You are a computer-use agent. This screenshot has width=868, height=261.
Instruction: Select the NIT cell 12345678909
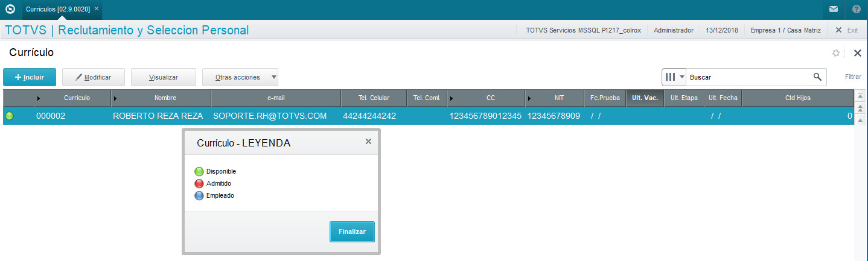[x=554, y=116]
